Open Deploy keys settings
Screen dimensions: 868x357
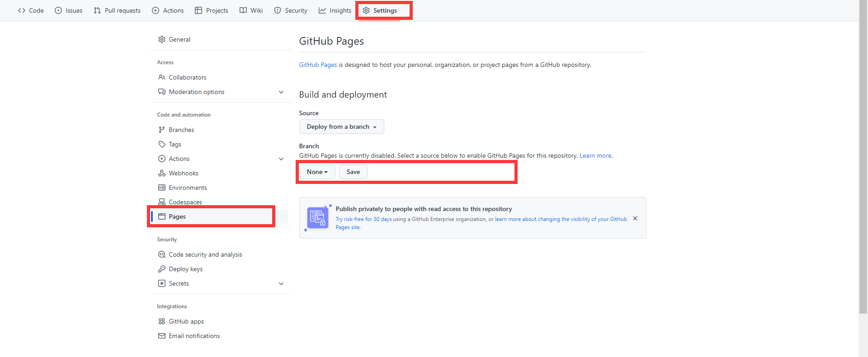click(221, 269)
